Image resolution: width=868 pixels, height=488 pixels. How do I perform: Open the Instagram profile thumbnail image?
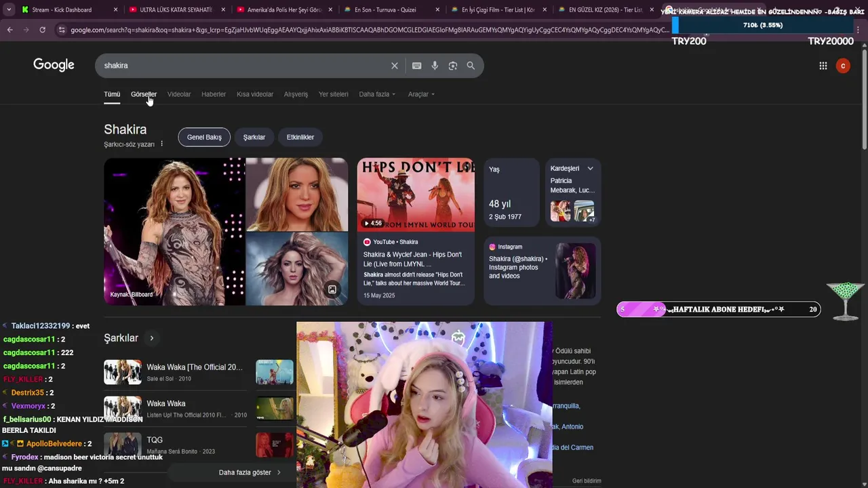coord(576,271)
